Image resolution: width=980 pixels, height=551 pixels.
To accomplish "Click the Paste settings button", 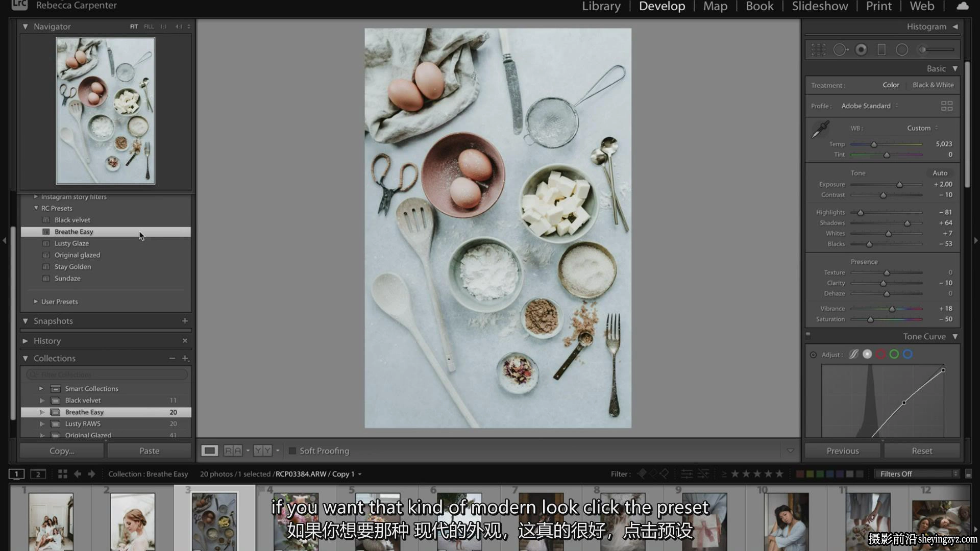I will (149, 450).
